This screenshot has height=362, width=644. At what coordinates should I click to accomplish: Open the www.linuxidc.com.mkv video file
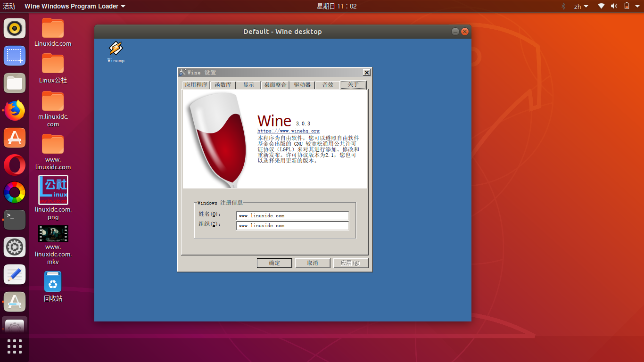coord(52,233)
